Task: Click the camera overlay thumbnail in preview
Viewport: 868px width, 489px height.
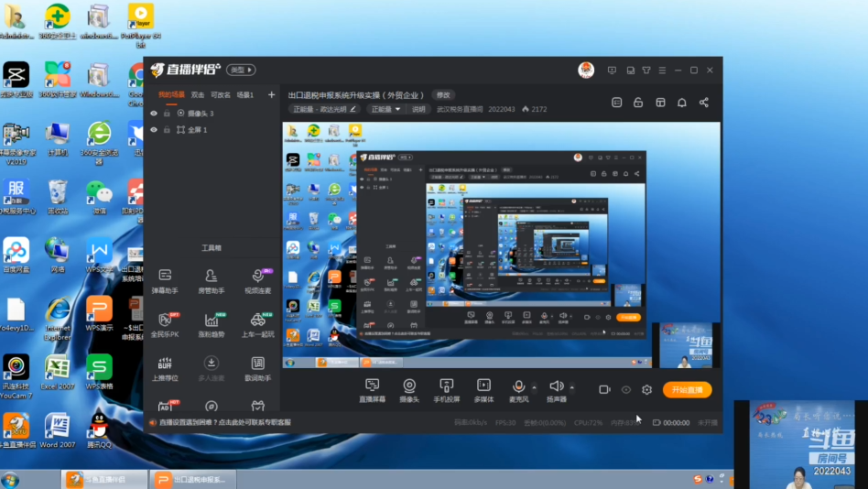Action: 685,345
